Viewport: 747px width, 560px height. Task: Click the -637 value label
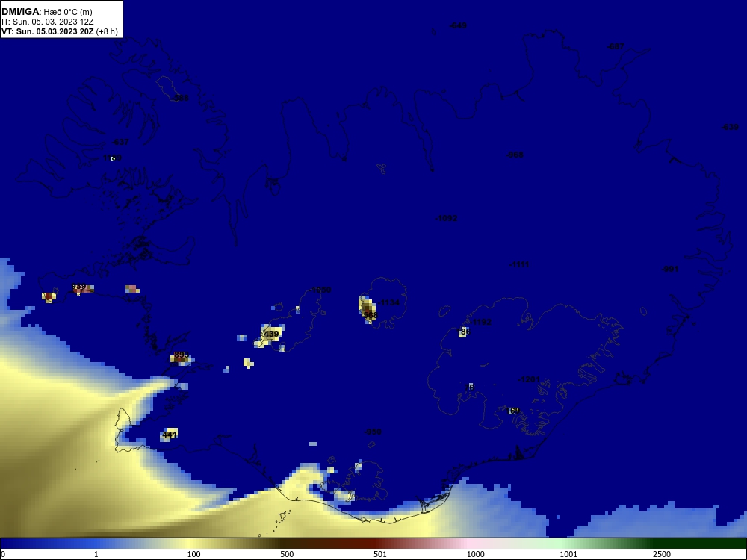tap(120, 142)
